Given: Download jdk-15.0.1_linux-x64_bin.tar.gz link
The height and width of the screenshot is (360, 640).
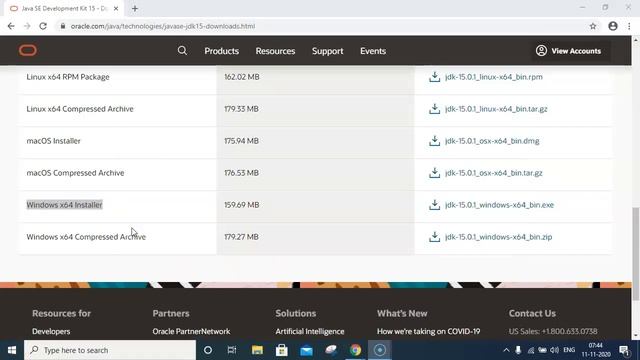Looking at the screenshot, I should click(496, 109).
